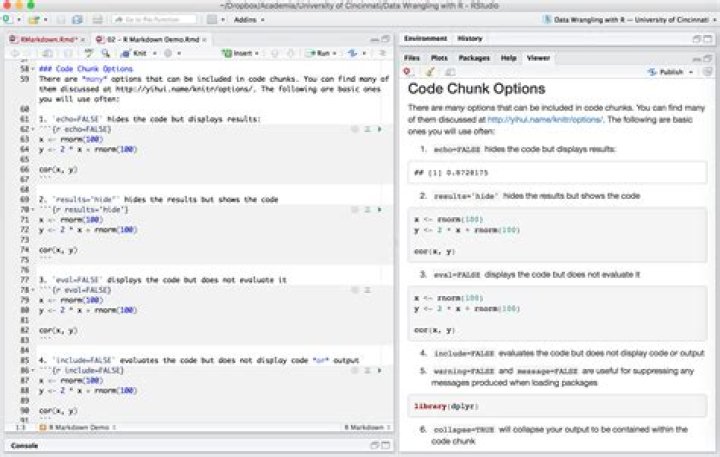Click the Insert chunk button
The image size is (720, 457).
click(240, 54)
